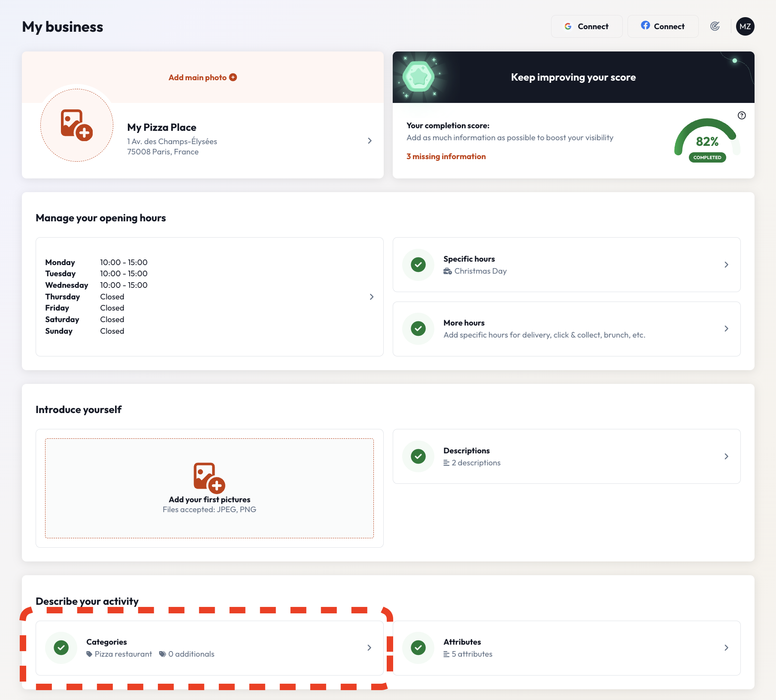Select the Christmas Day holiday icon
This screenshot has height=700, width=776.
(447, 271)
